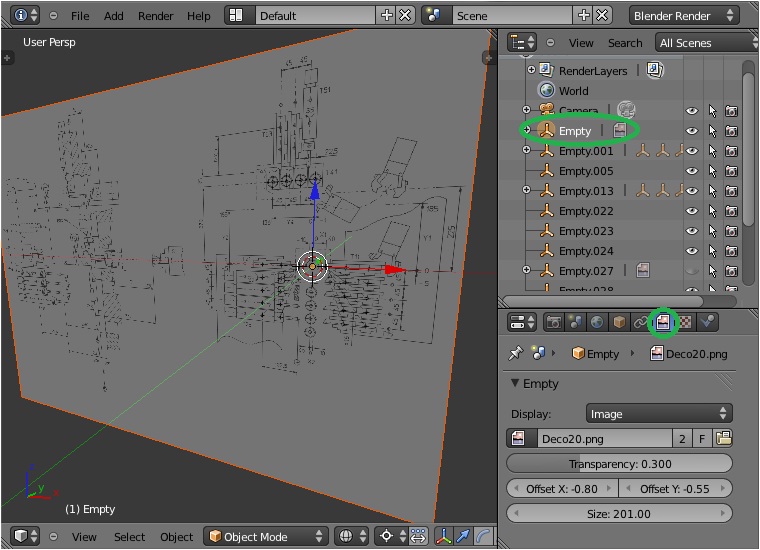Click the F fake user button
The image size is (760, 550).
click(x=702, y=438)
